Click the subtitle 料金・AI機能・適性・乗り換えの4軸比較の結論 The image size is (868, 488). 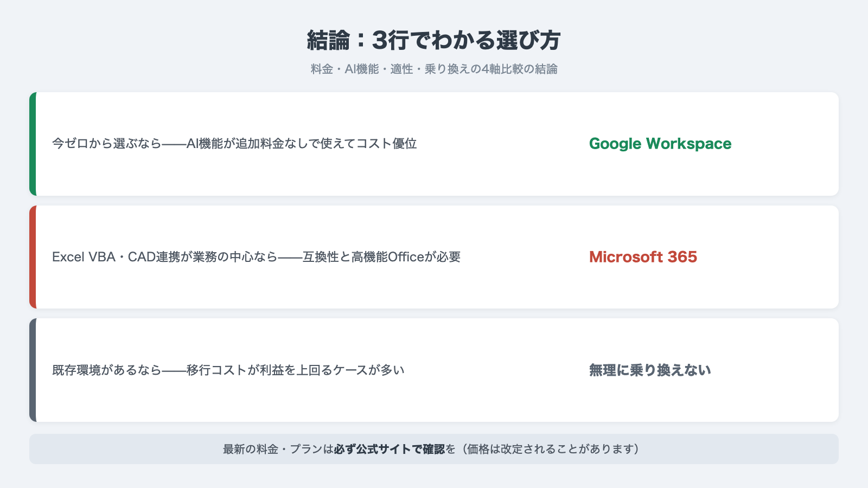(x=434, y=69)
